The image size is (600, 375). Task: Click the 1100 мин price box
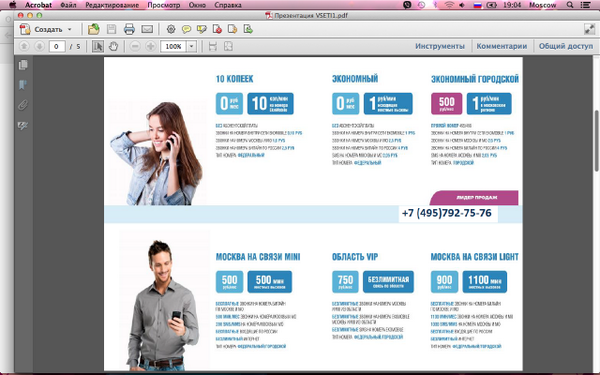tap(485, 282)
